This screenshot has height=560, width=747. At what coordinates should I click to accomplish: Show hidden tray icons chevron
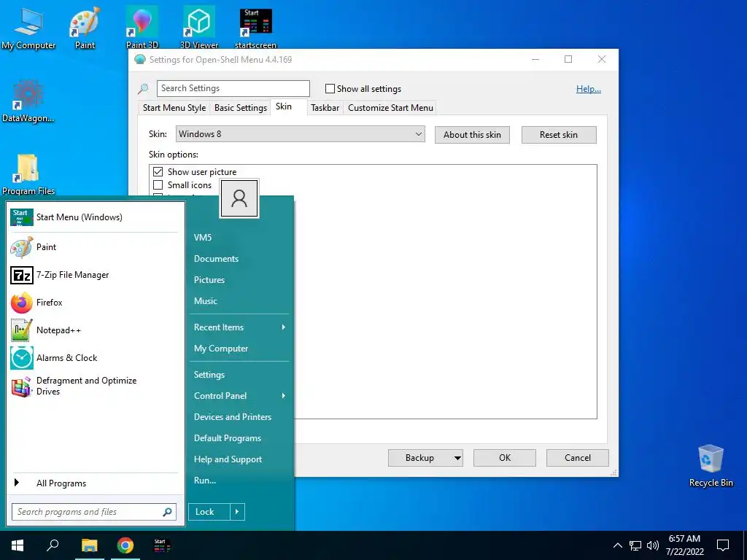point(617,545)
